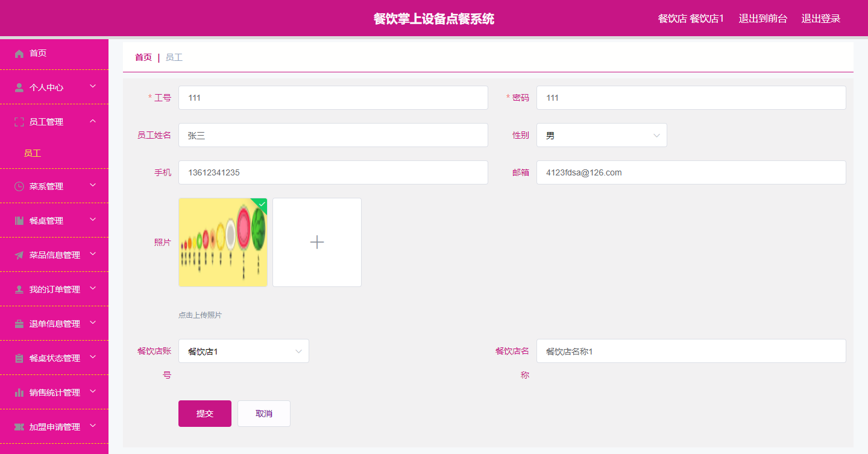Open 餐桌管理 menu label
The width and height of the screenshot is (868, 454).
(46, 221)
